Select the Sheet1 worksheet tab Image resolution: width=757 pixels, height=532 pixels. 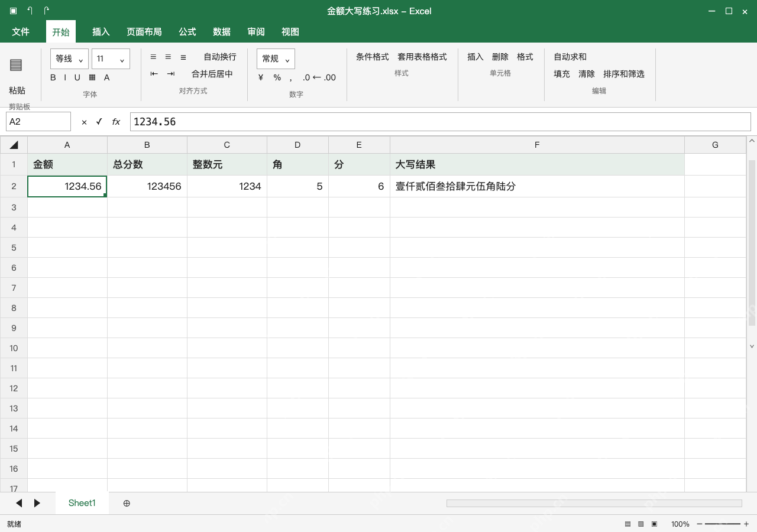coord(82,503)
